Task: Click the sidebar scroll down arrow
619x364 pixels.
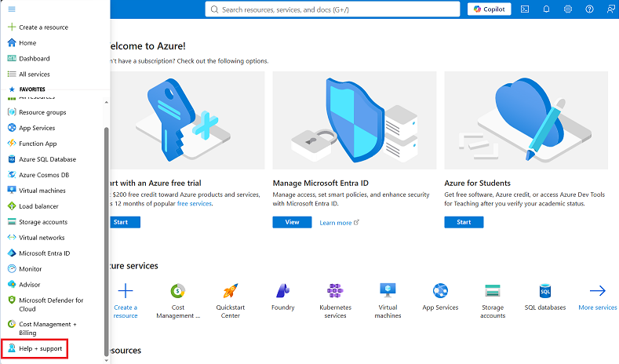Action: (106, 360)
